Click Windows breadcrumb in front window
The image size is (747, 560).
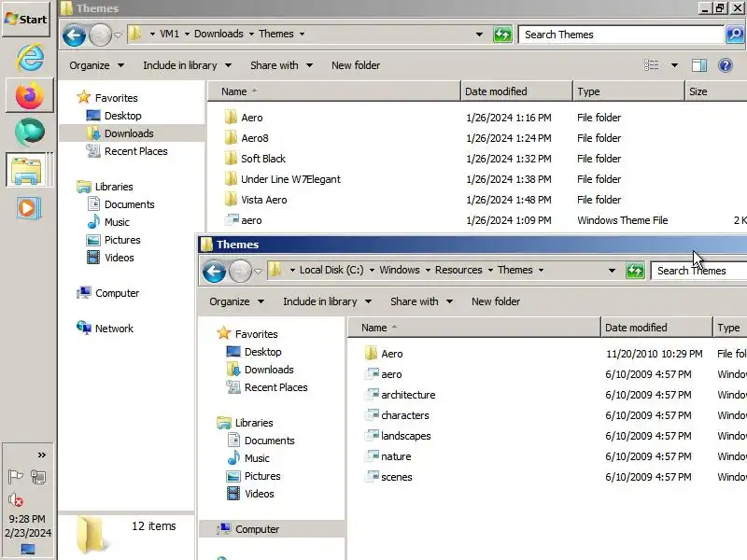pyautogui.click(x=400, y=270)
